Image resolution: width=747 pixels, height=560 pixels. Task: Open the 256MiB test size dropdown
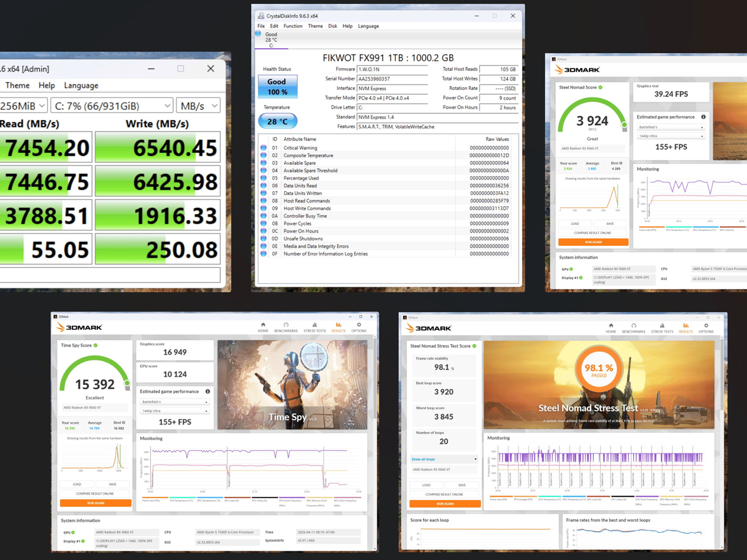[x=23, y=106]
